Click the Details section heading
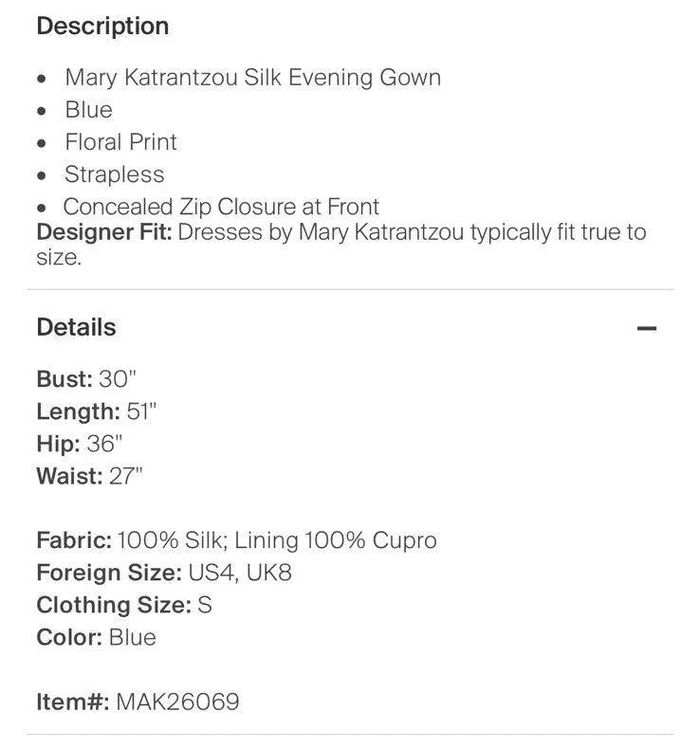 click(x=76, y=327)
